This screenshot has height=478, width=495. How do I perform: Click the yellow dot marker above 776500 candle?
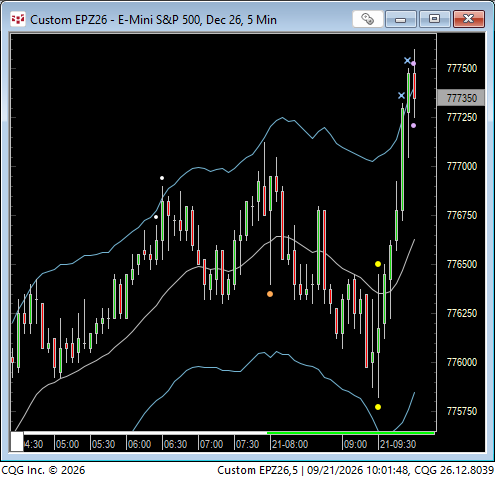[378, 264]
